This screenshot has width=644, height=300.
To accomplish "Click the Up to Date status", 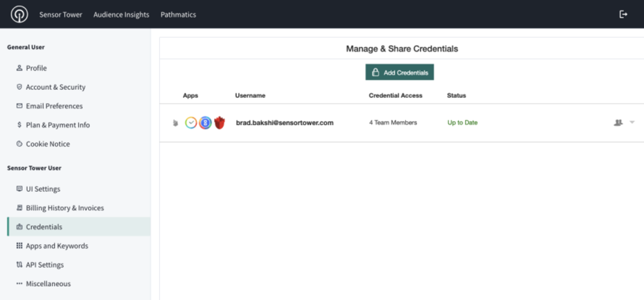I will point(462,122).
